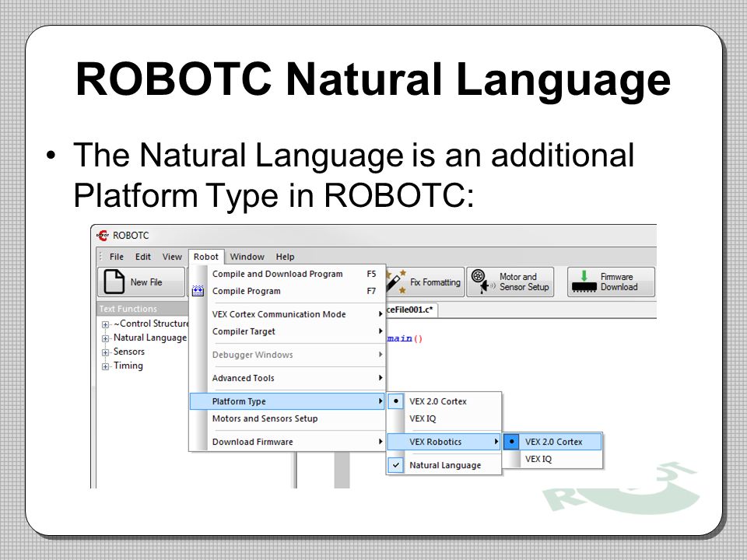747x560 pixels.
Task: Click the ROBOTC logo icon in title bar
Action: (x=102, y=235)
